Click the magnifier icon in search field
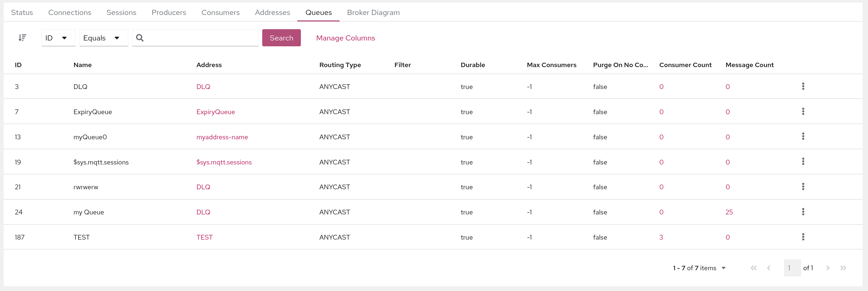 [x=140, y=38]
